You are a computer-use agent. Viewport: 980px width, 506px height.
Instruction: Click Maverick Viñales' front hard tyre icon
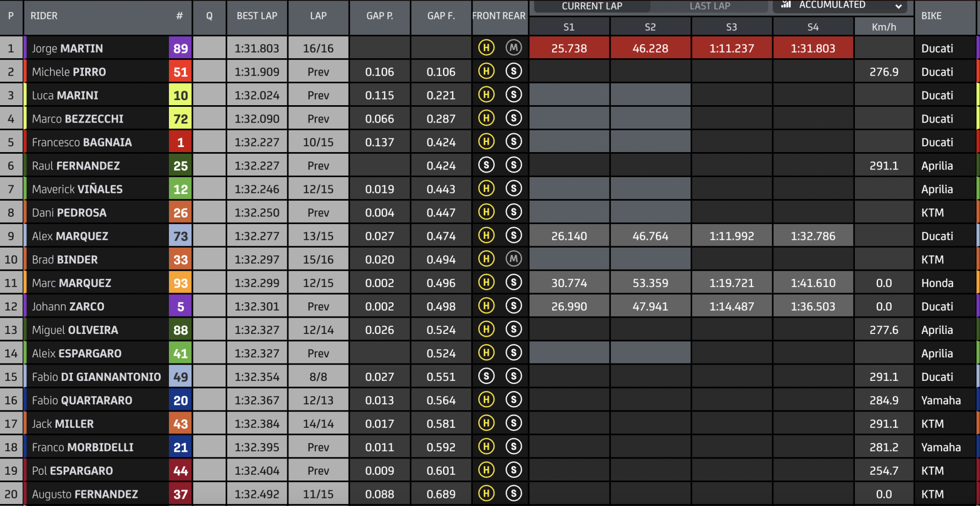486,189
